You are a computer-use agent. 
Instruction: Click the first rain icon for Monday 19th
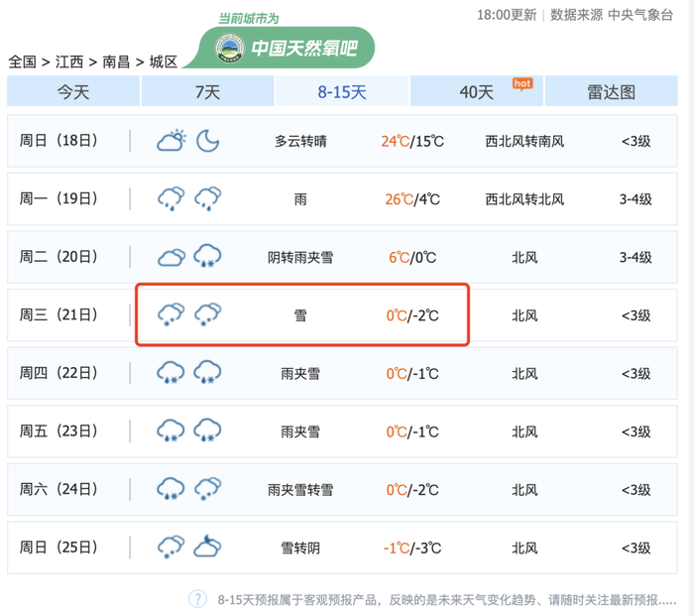click(172, 199)
